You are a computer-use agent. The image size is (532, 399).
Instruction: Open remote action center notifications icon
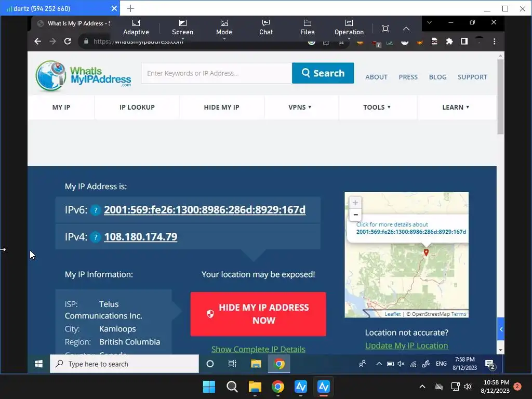[x=490, y=365]
